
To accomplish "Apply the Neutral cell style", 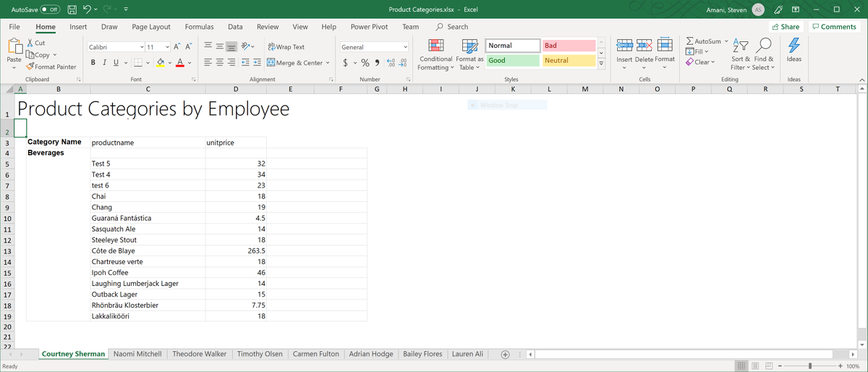I will pos(568,60).
